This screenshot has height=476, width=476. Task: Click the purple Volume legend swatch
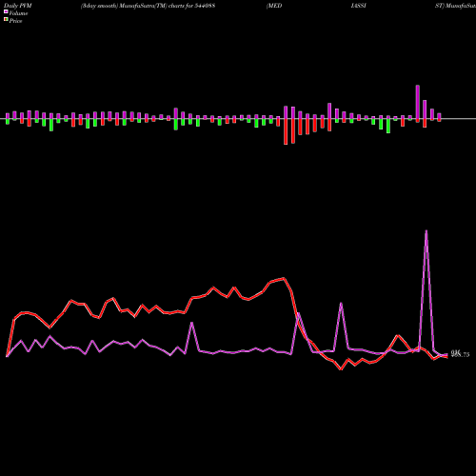click(x=6, y=11)
